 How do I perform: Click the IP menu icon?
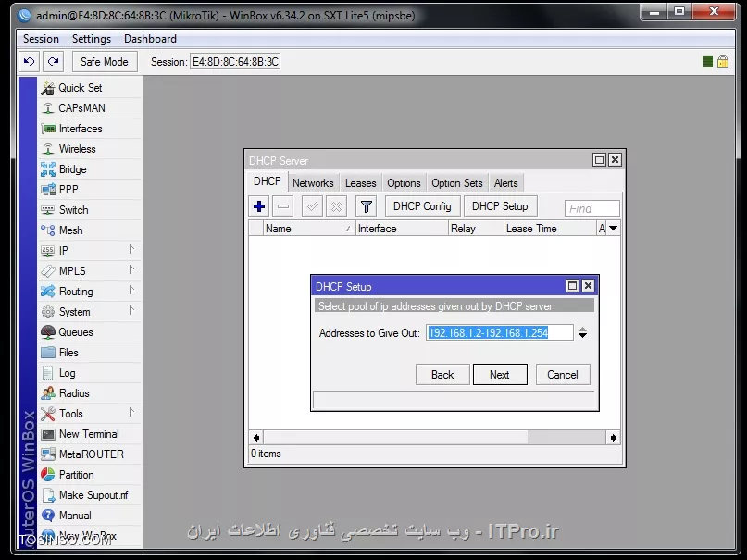tap(47, 251)
